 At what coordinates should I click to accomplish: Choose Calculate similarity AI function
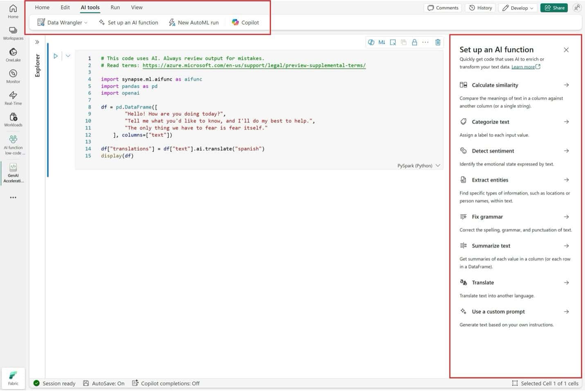pos(515,85)
